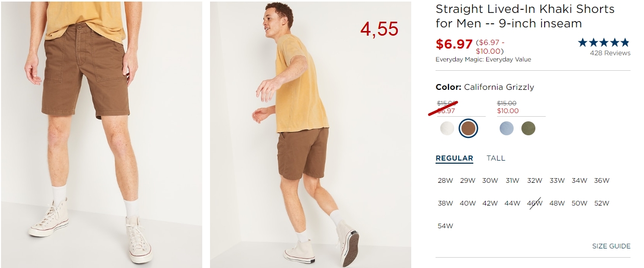Viewport: 644px width, 268px height.
Task: Select waist size 28W
Action: pyautogui.click(x=445, y=181)
